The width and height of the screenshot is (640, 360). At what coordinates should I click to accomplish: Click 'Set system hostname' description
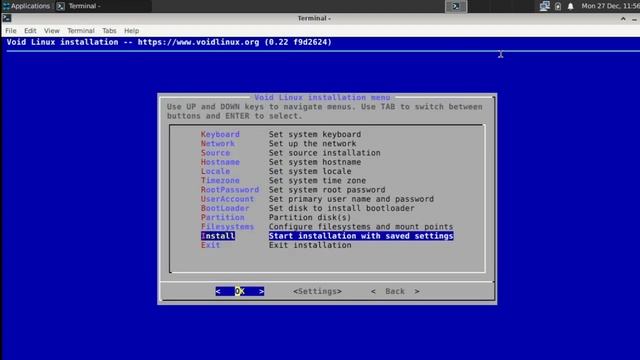[x=315, y=162]
